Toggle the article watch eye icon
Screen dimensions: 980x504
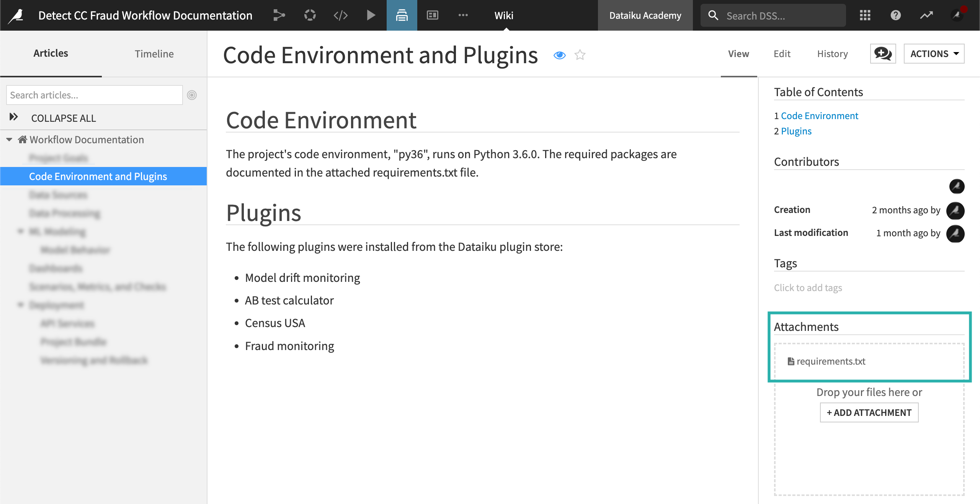tap(560, 55)
